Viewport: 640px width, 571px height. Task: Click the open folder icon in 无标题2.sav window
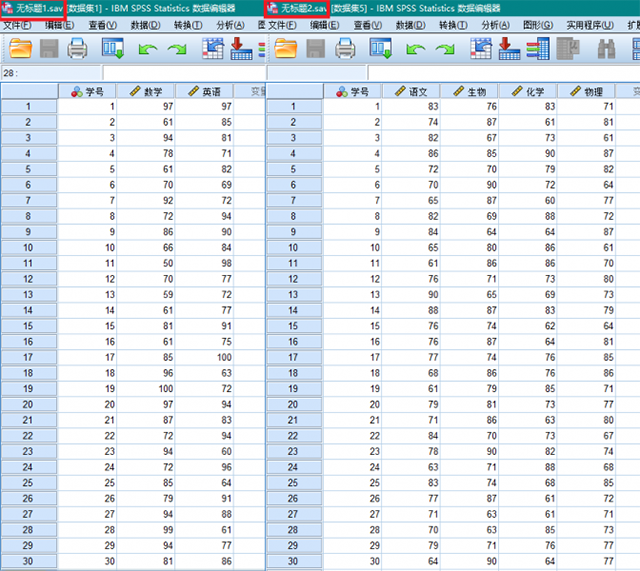286,49
